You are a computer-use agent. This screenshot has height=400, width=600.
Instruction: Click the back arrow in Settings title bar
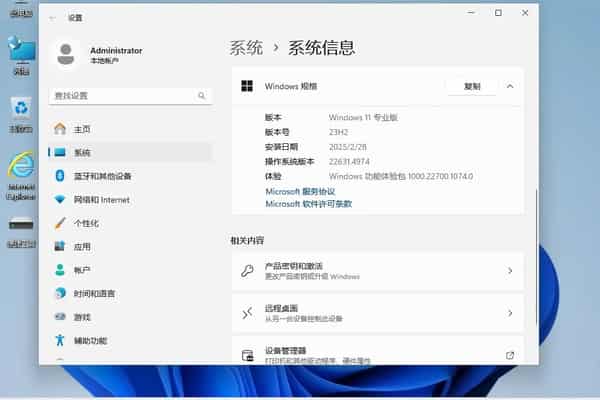point(52,18)
